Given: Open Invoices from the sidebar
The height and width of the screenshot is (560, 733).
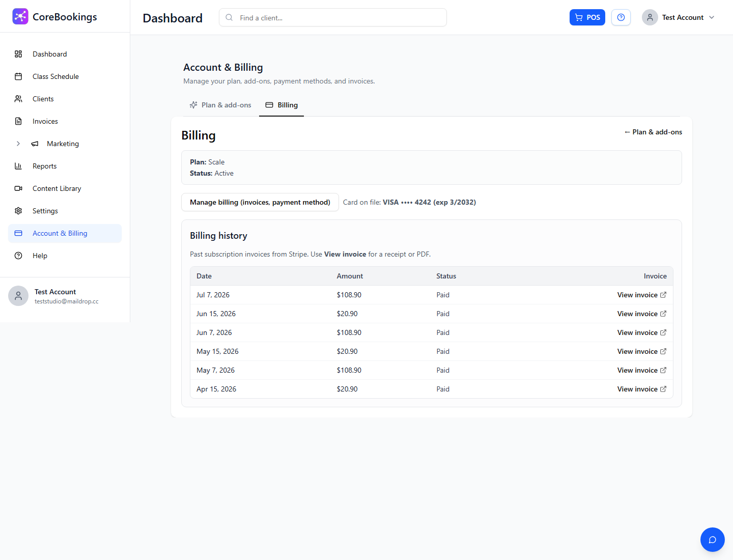Looking at the screenshot, I should pos(65,121).
